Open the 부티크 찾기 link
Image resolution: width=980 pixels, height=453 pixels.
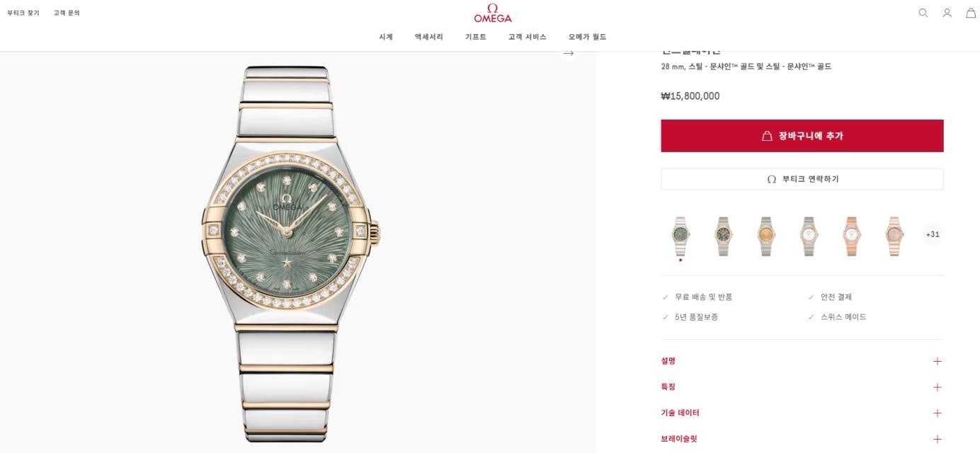click(x=23, y=13)
